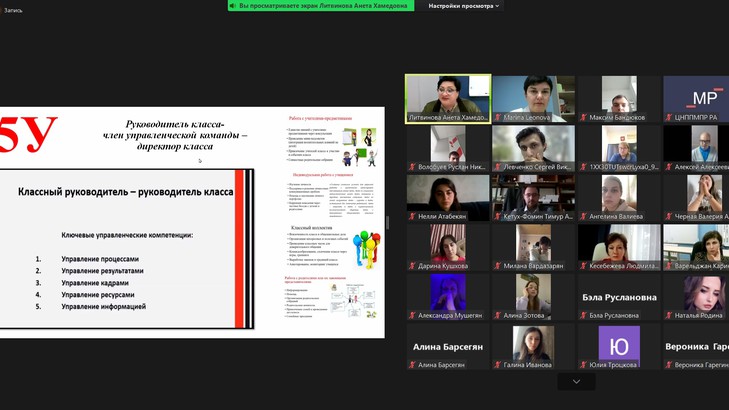Click list item 'Управление результатами' on the slide
The width and height of the screenshot is (729, 410).
point(102,271)
